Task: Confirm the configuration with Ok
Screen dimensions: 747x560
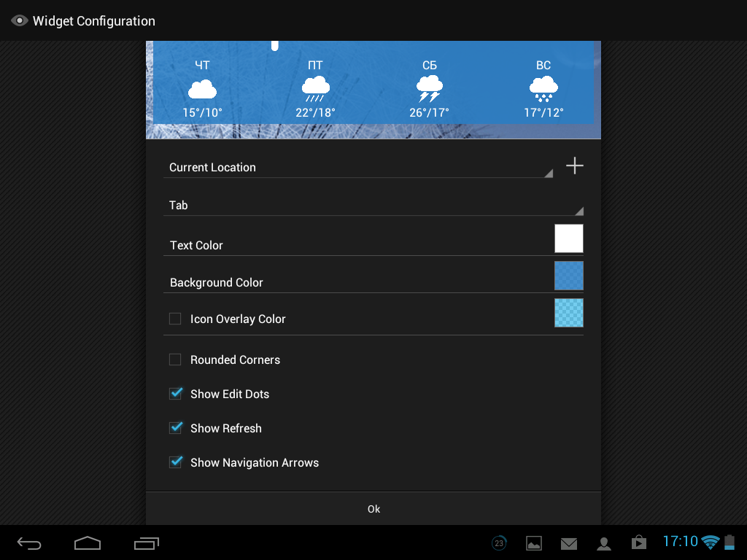Action: click(373, 509)
